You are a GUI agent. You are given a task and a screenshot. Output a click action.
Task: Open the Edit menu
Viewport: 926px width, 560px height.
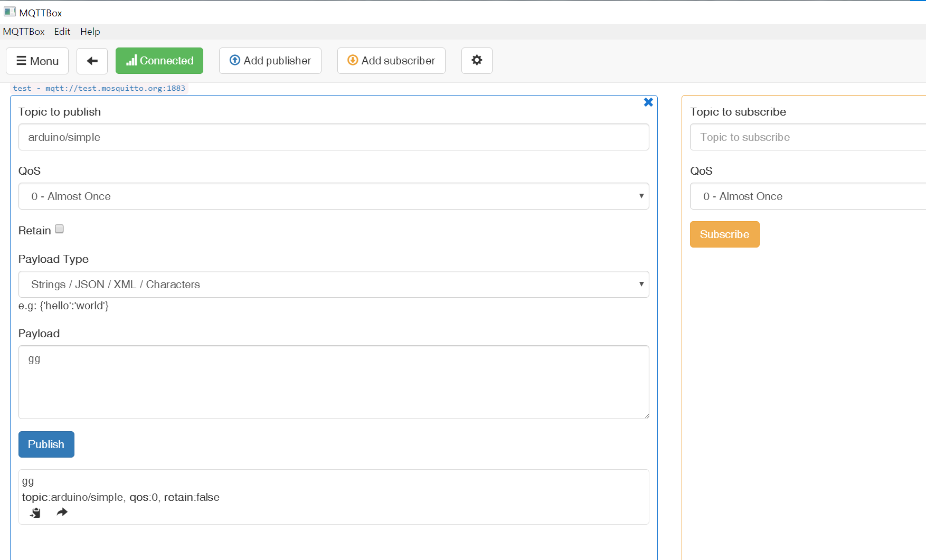(x=62, y=32)
